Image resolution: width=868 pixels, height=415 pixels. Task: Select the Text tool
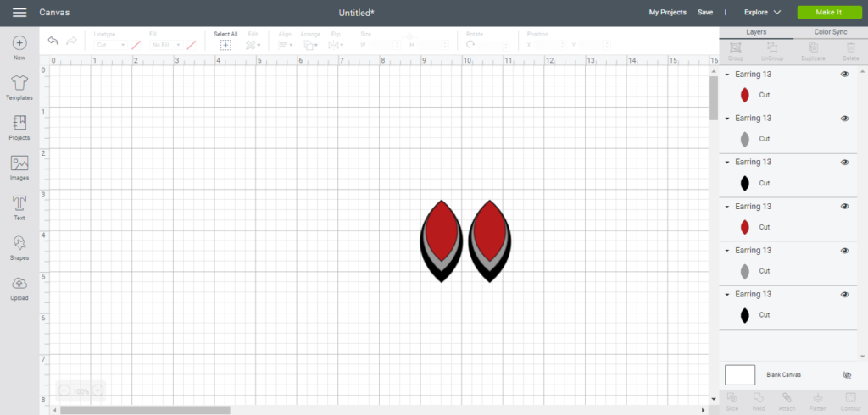19,204
